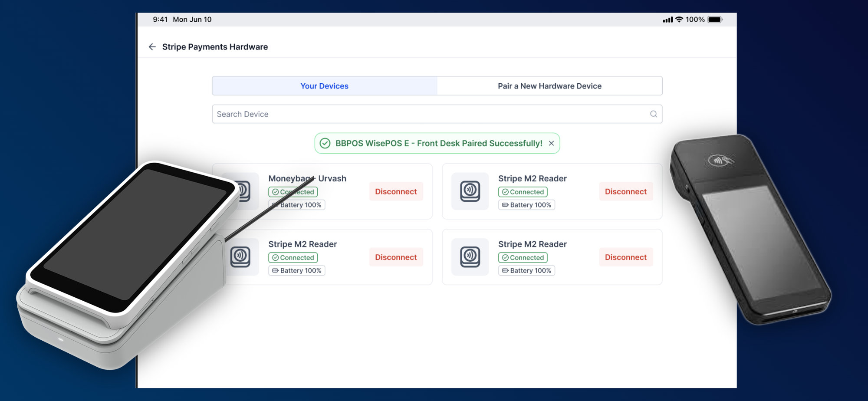Tap the Wi-Fi icon in the status bar

click(679, 20)
